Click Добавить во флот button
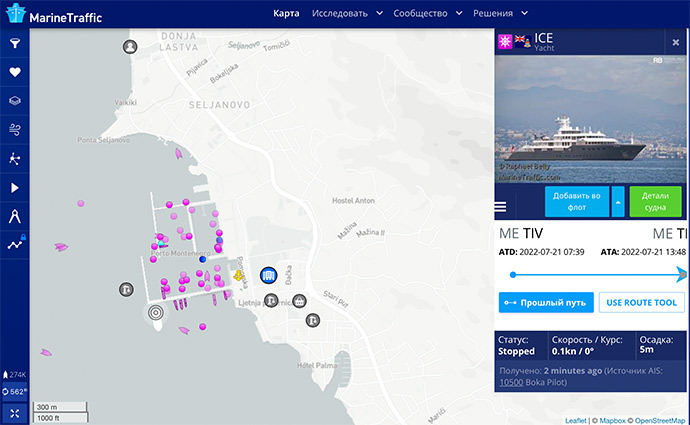 click(x=577, y=202)
